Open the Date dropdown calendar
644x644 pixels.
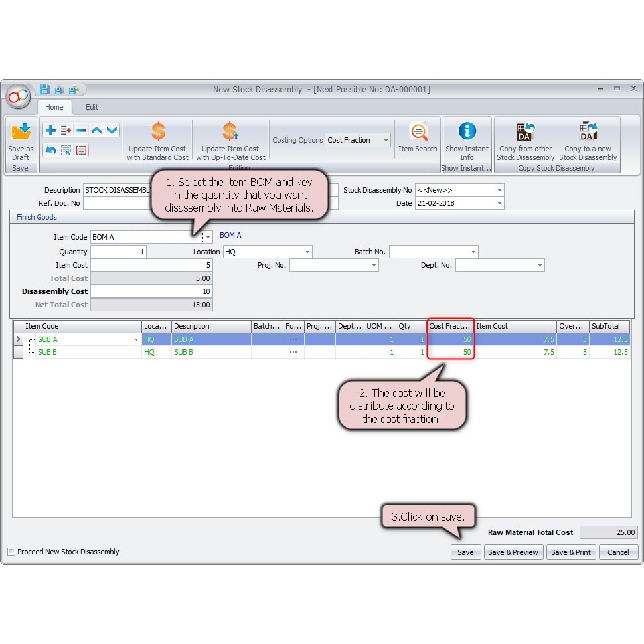[499, 204]
